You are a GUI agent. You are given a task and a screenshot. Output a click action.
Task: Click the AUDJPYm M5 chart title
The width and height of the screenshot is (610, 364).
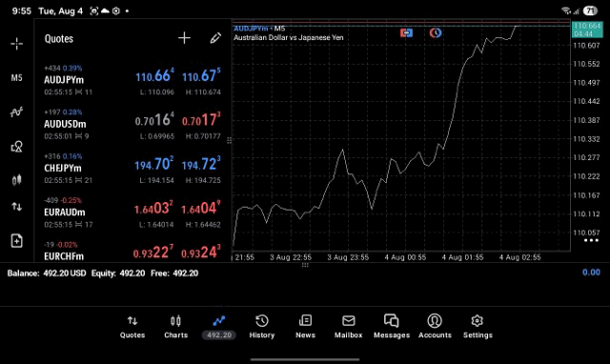(259, 29)
